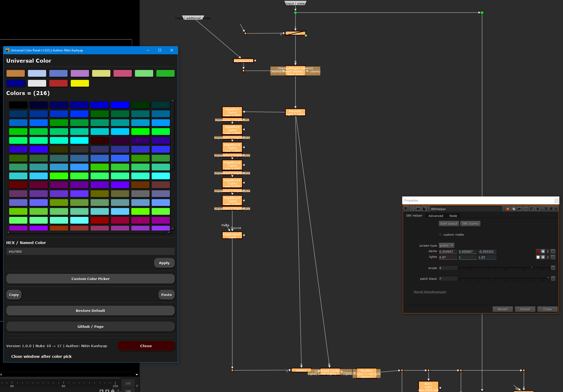Click the orange node color icon

click(x=508, y=209)
